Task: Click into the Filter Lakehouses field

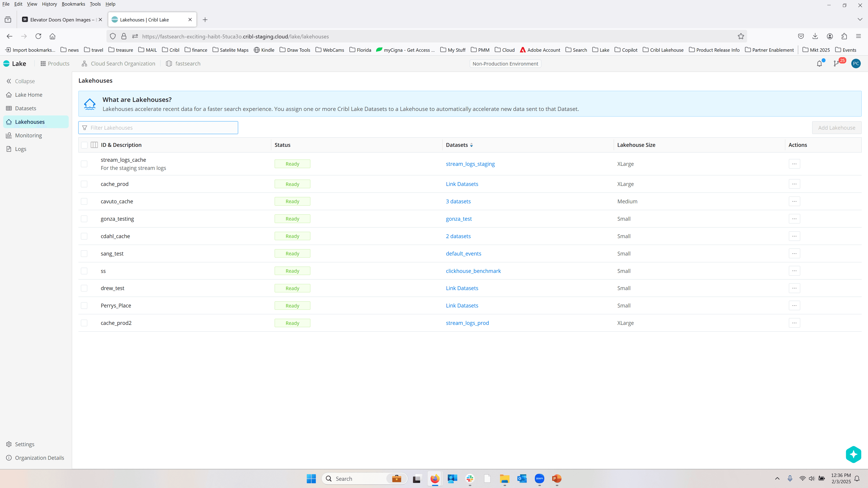Action: pyautogui.click(x=158, y=128)
